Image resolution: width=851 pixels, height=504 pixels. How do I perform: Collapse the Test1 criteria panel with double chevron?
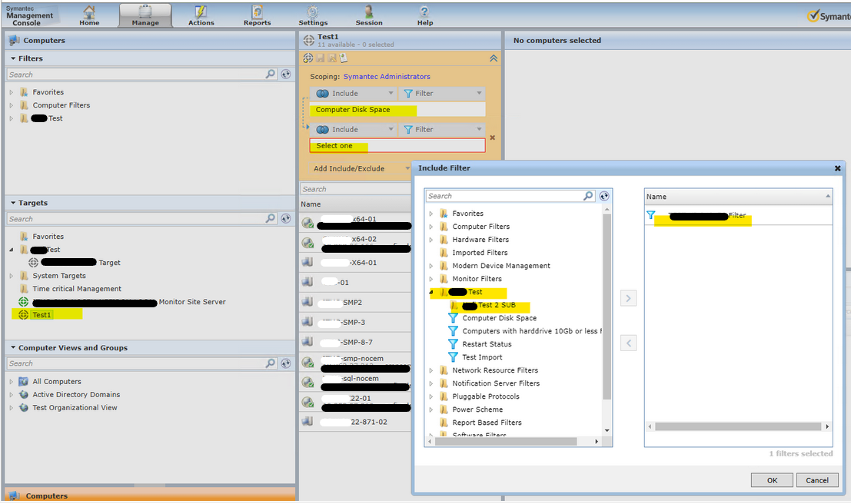[x=494, y=58]
